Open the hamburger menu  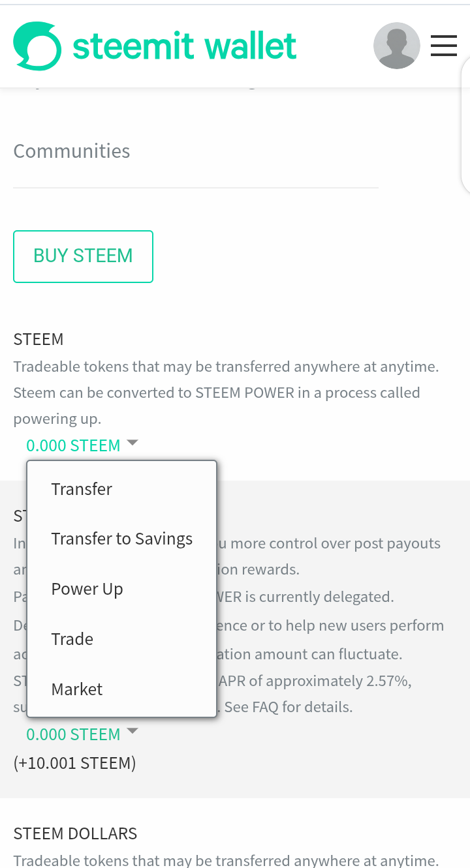point(444,46)
